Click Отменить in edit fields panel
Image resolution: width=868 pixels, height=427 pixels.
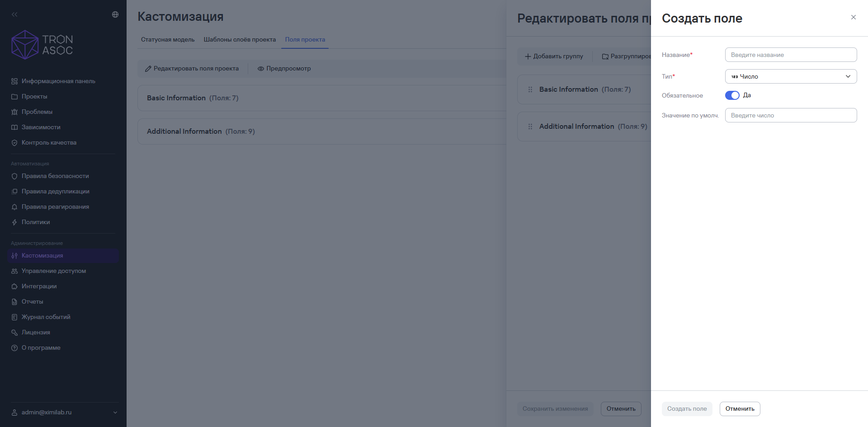(x=621, y=409)
